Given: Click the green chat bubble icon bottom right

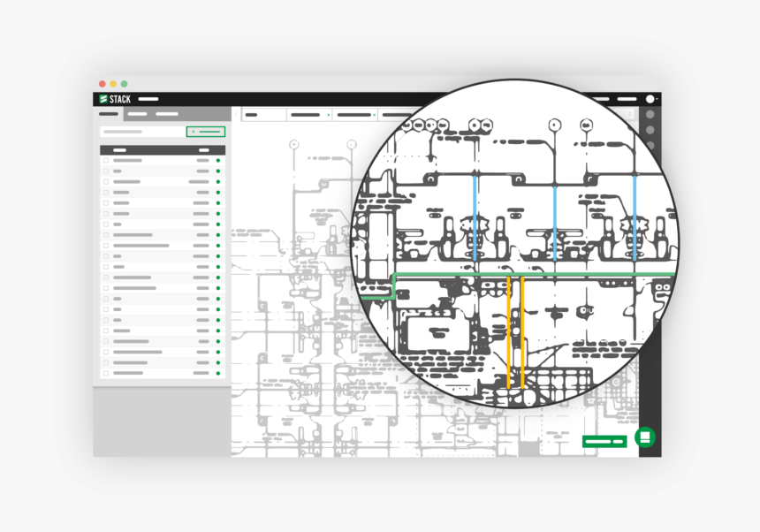Looking at the screenshot, I should (x=647, y=439).
